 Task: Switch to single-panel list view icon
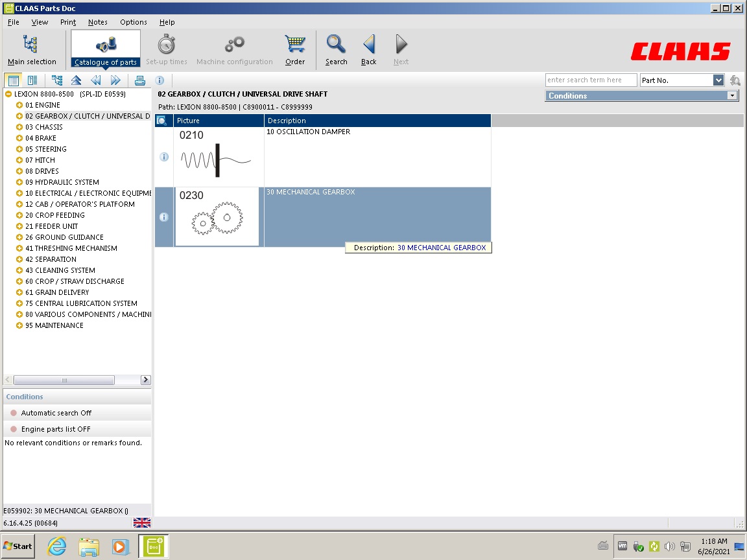14,80
